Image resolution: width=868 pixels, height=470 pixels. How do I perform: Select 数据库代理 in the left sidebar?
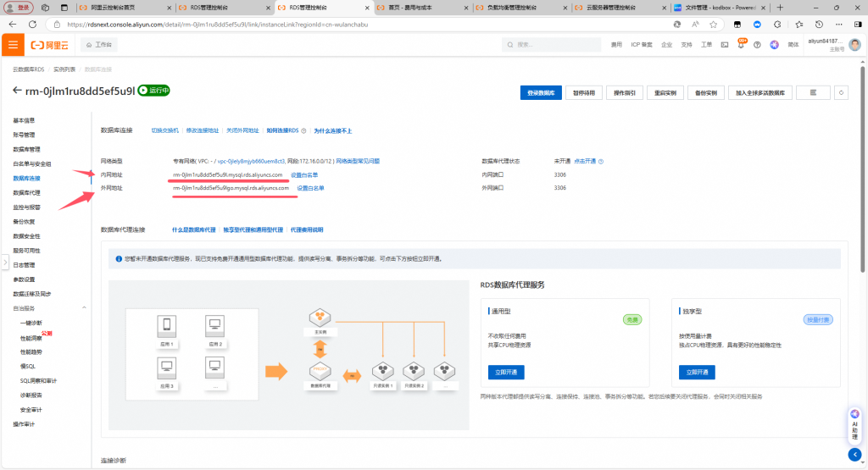click(x=26, y=193)
